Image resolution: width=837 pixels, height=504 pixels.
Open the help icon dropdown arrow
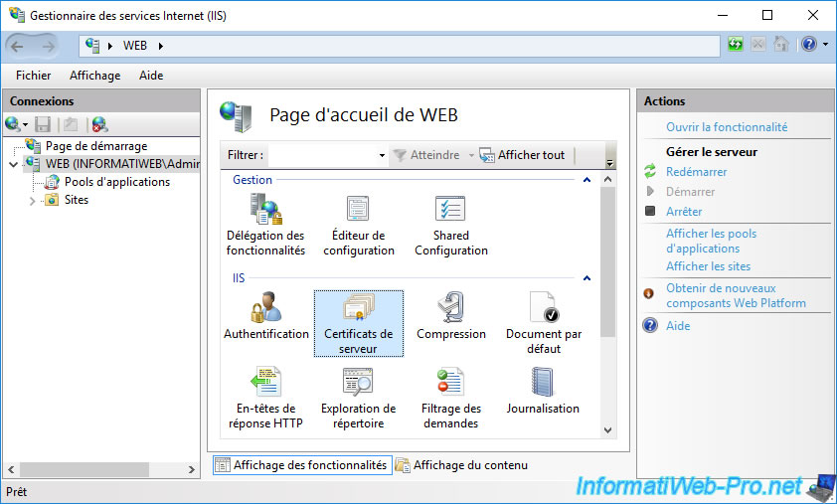pos(826,45)
